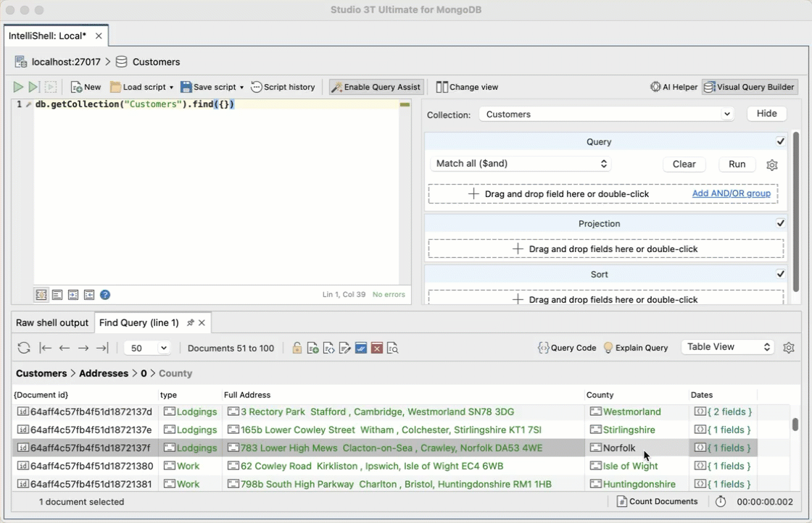The image size is (812, 523).
Task: Uncheck the Query section checkbox
Action: (x=780, y=141)
